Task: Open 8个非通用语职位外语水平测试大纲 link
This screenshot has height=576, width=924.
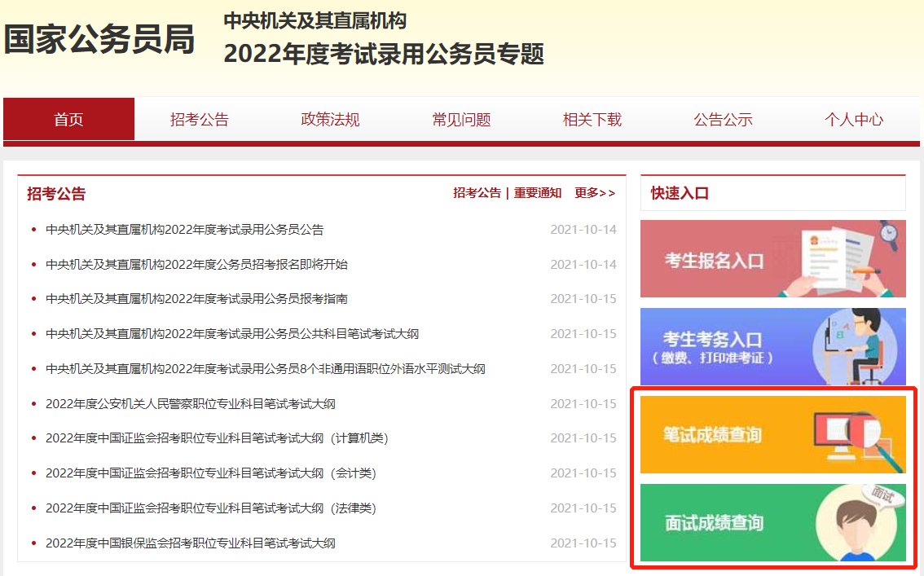Action: (266, 369)
